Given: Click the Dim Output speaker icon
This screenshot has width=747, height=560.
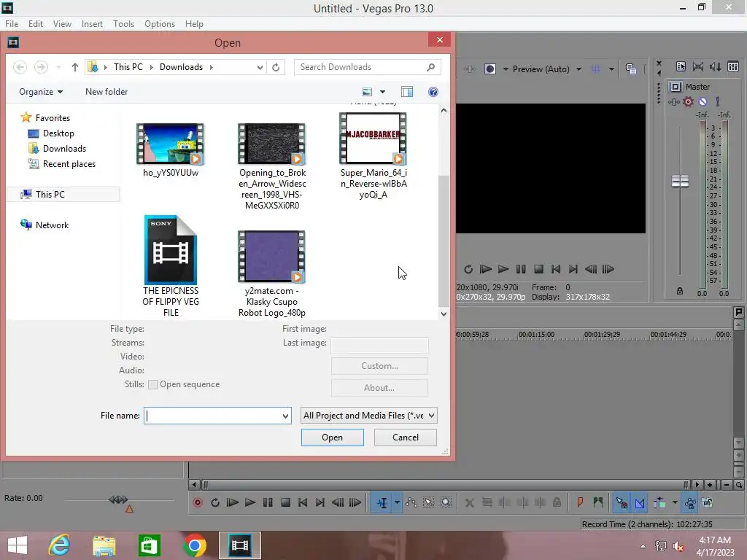Looking at the screenshot, I should coord(715,66).
